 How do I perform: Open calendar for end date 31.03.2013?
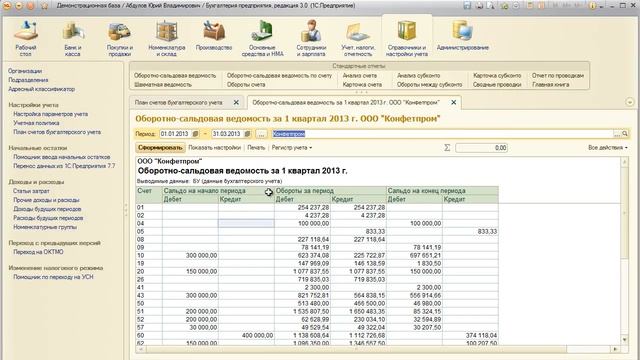[x=247, y=134]
